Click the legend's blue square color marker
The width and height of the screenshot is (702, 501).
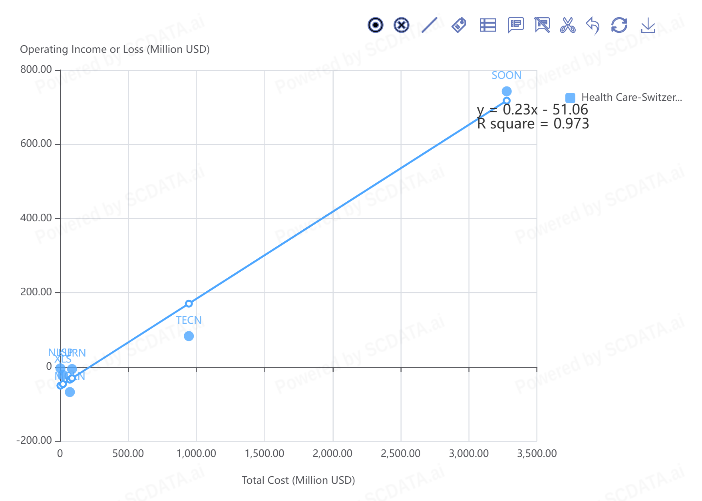[x=570, y=97]
